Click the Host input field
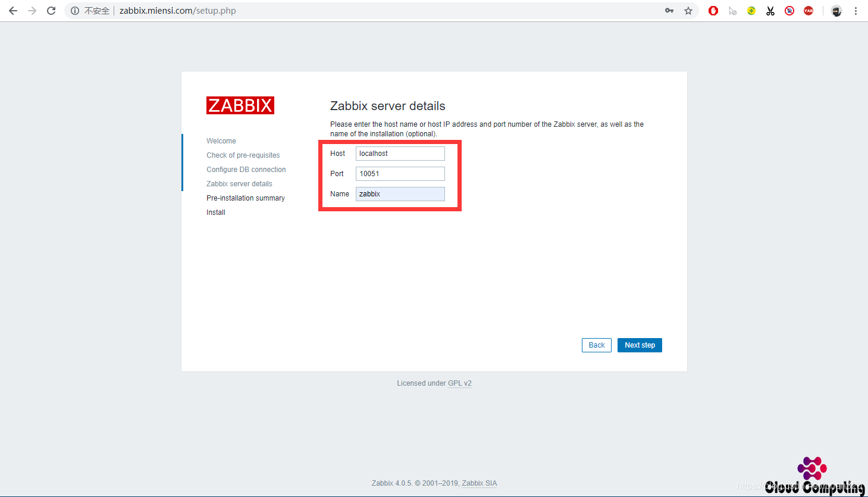This screenshot has height=497, width=868. pyautogui.click(x=400, y=154)
